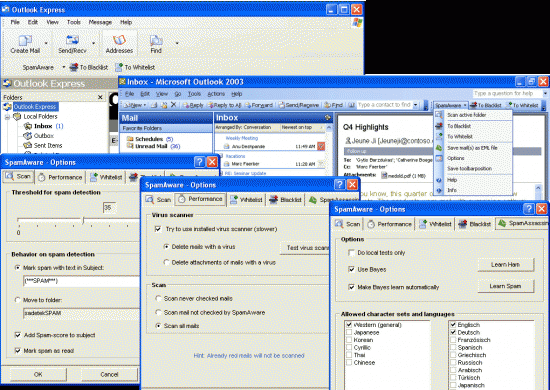Image resolution: width=550 pixels, height=390 pixels.
Task: Click Type a question for help box
Action: pos(507,93)
